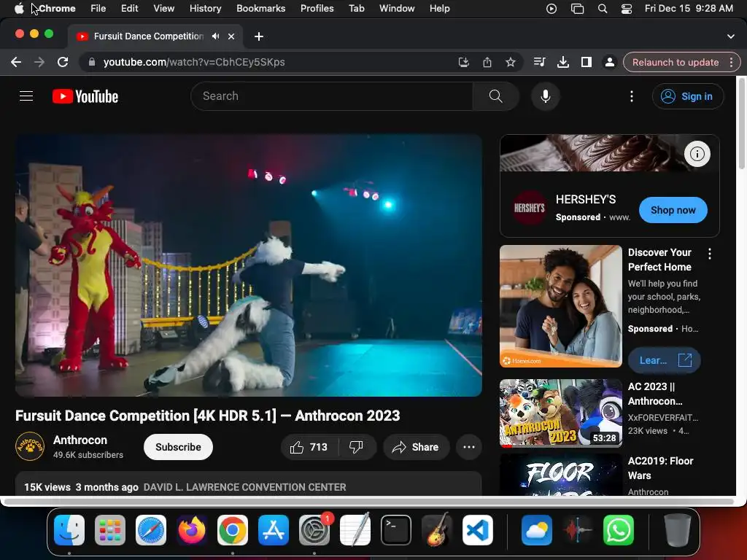
Task: Bookmark this page with star icon
Action: click(511, 62)
